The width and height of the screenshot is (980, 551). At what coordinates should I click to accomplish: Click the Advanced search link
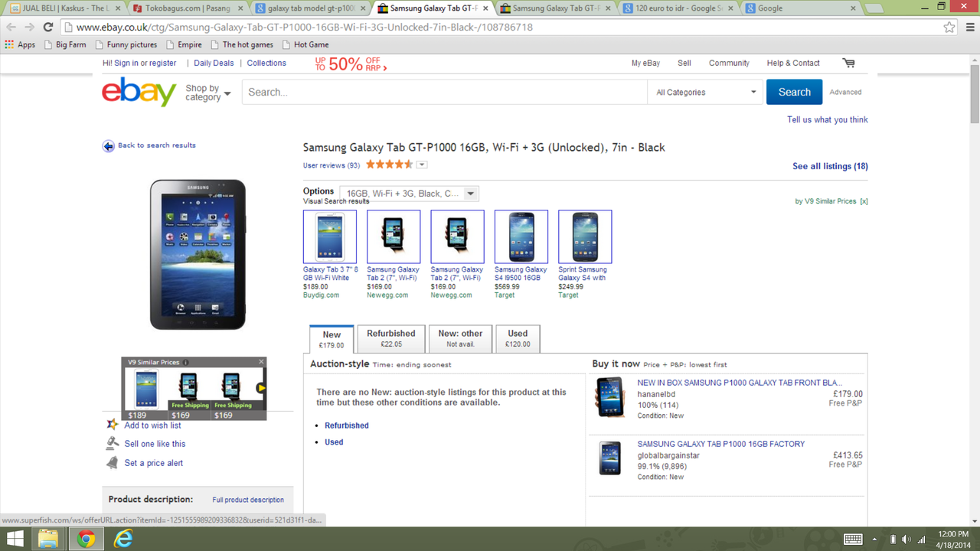pyautogui.click(x=845, y=92)
